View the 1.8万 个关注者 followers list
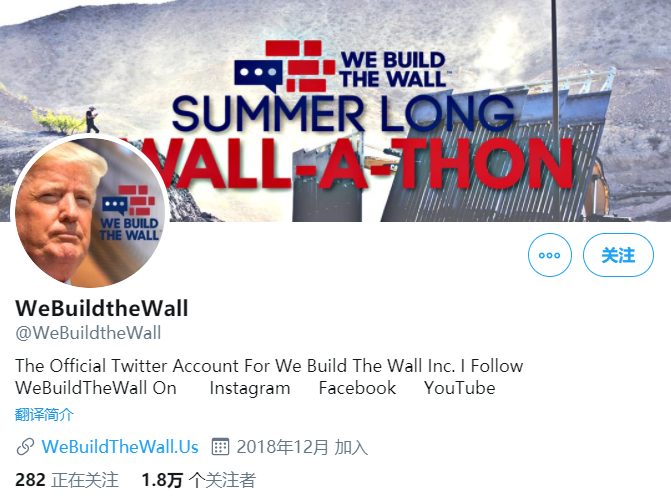Image resolution: width=671 pixels, height=496 pixels. (x=199, y=480)
